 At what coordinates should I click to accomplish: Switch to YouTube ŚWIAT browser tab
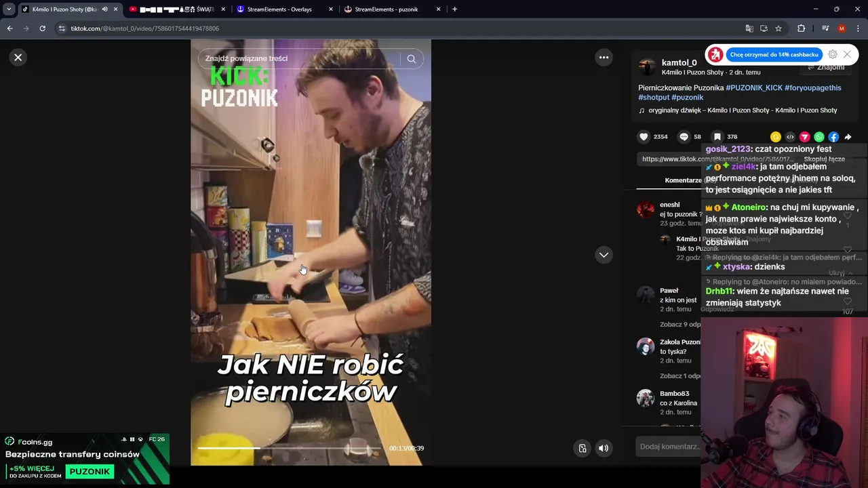coord(176,9)
